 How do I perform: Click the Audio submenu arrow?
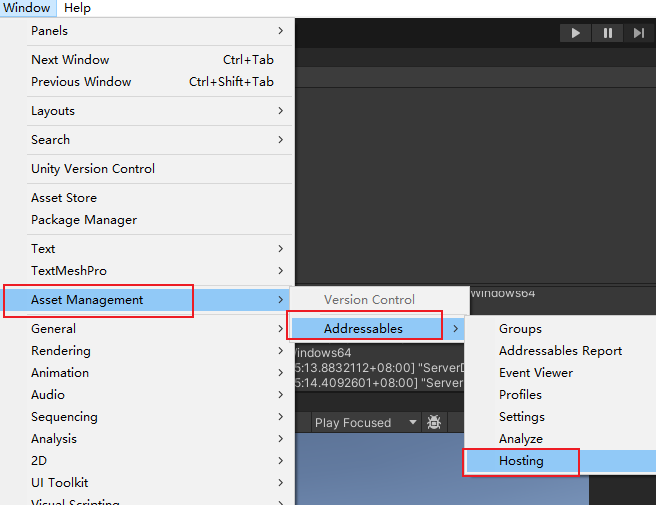click(x=281, y=395)
